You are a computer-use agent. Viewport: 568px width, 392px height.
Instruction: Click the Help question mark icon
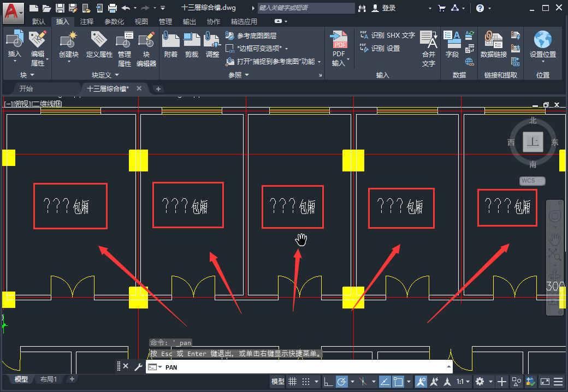[480, 8]
